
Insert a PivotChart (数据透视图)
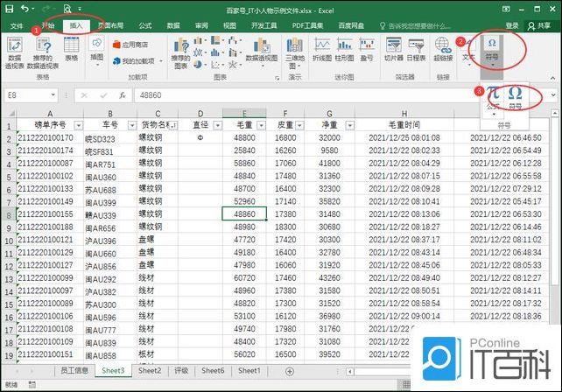pyautogui.click(x=262, y=52)
